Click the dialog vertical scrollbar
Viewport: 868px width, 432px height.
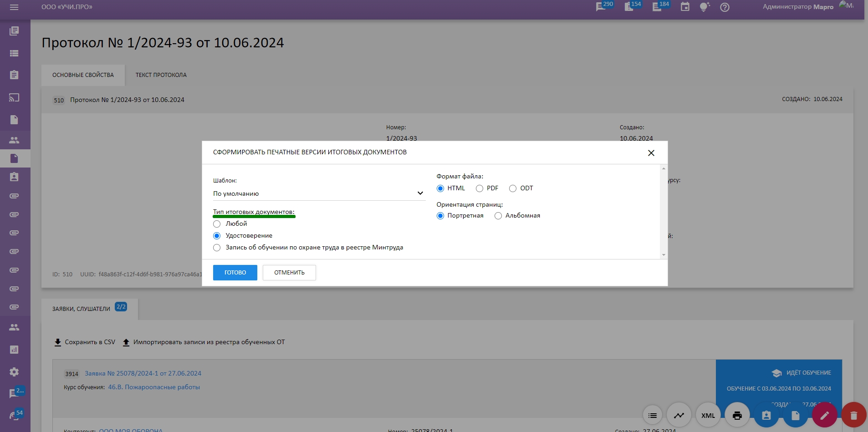coord(664,212)
